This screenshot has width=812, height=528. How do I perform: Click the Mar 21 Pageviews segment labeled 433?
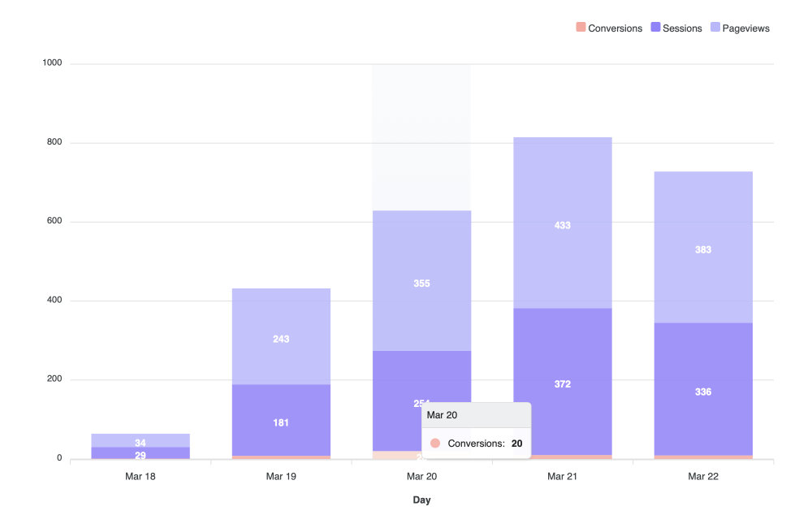[562, 223]
